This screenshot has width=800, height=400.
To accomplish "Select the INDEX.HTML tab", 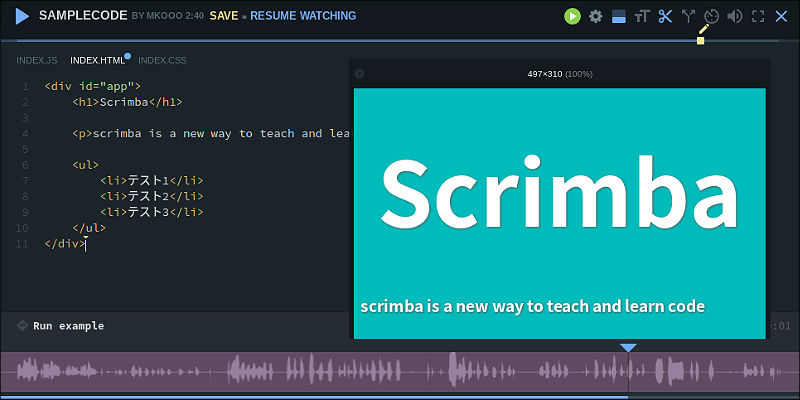I will pos(97,60).
